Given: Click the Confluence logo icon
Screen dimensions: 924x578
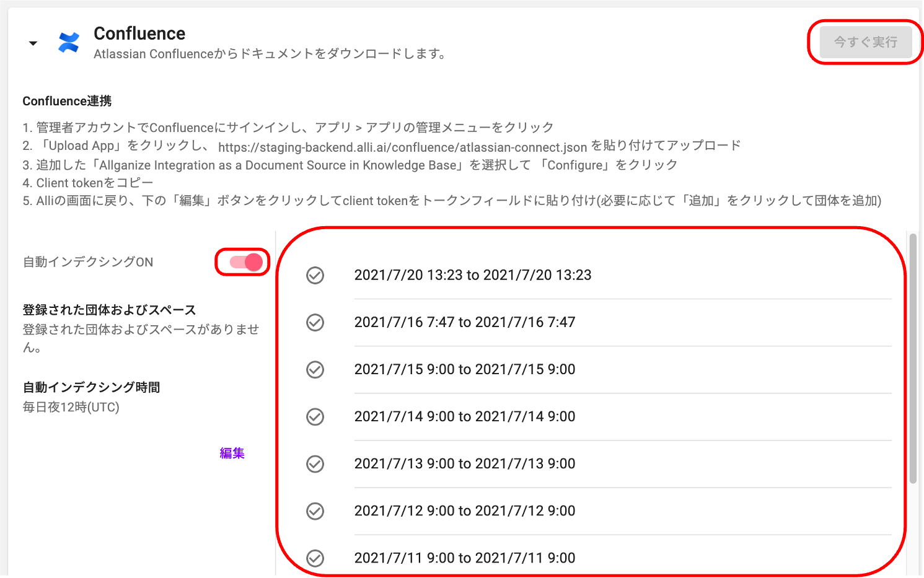Looking at the screenshot, I should tap(69, 43).
